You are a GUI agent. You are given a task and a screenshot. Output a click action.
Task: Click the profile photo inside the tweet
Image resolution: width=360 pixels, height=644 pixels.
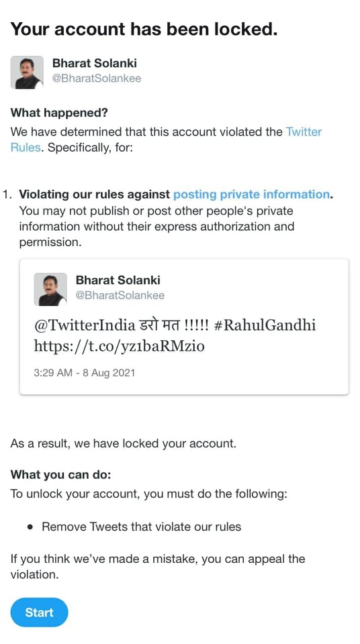50,289
